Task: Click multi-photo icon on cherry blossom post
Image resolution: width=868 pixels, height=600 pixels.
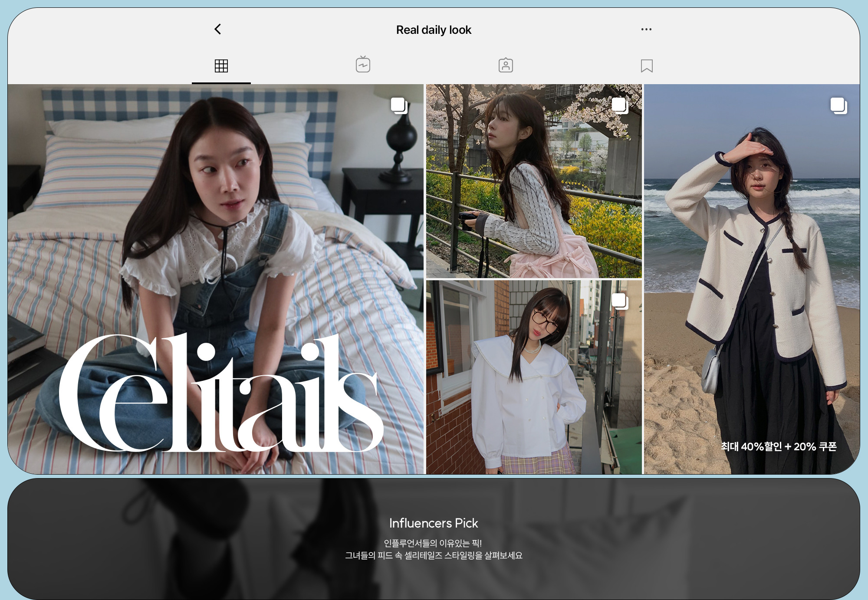Action: pos(620,105)
